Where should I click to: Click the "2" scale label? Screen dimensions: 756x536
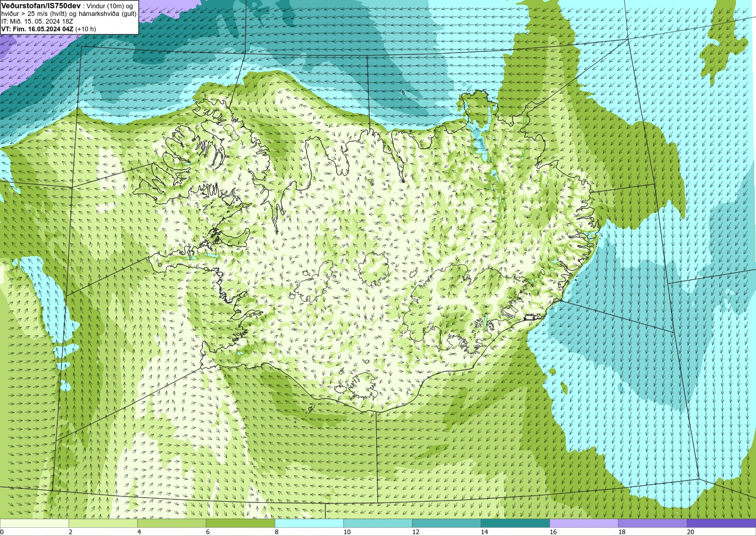(70, 532)
